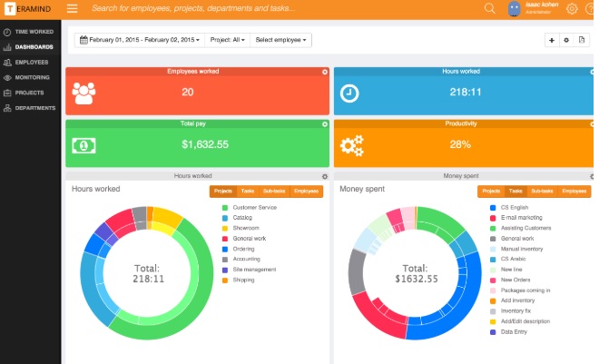Click the search magnifier icon

click(x=490, y=8)
